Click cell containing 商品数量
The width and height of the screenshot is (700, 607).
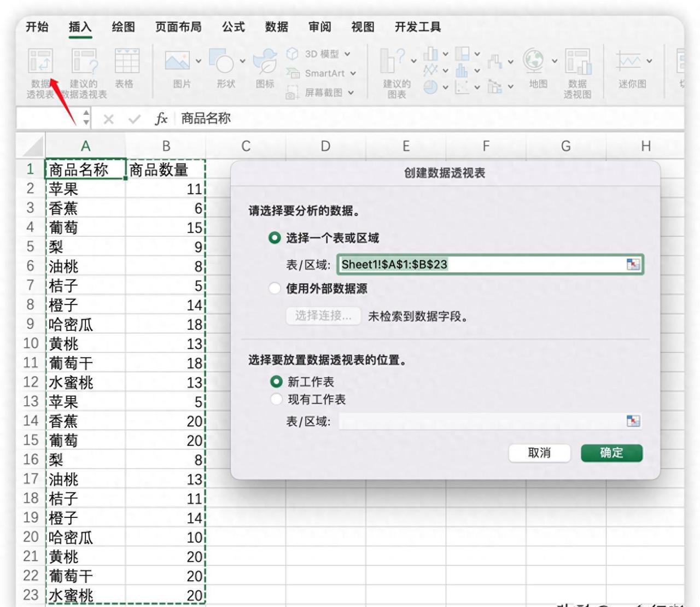pos(166,170)
